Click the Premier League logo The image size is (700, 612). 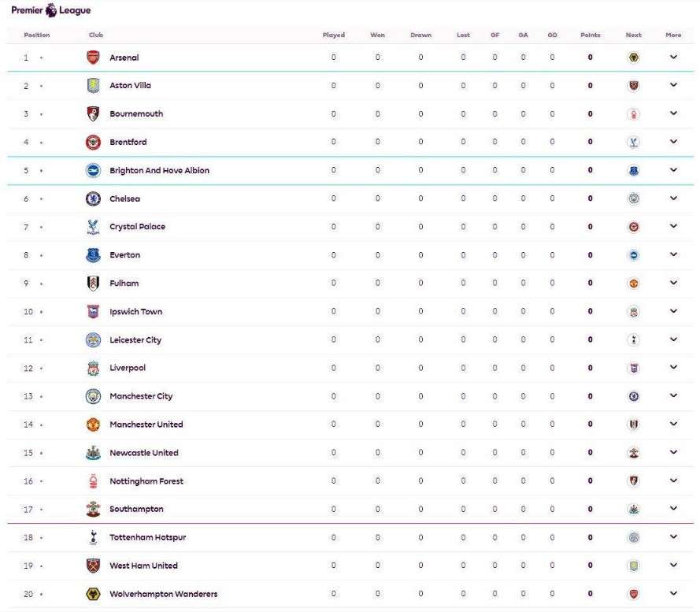coord(50,10)
